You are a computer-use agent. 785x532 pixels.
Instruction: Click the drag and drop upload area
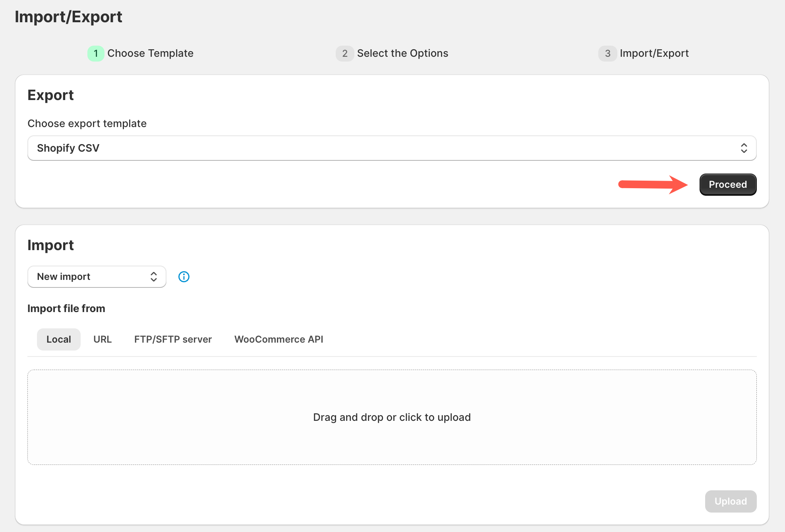[392, 417]
